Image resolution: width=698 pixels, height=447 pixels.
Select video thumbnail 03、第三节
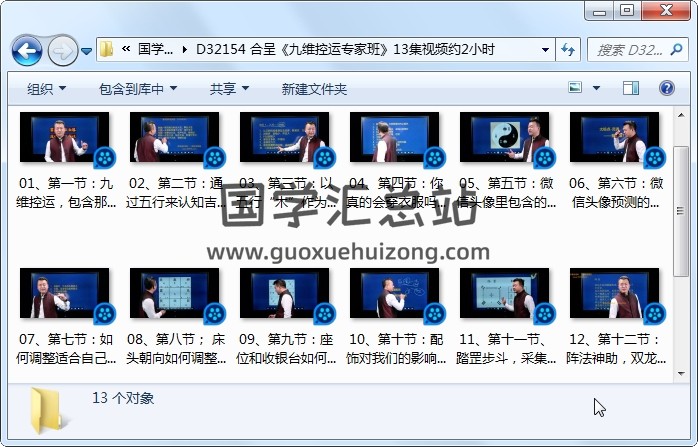(x=284, y=138)
